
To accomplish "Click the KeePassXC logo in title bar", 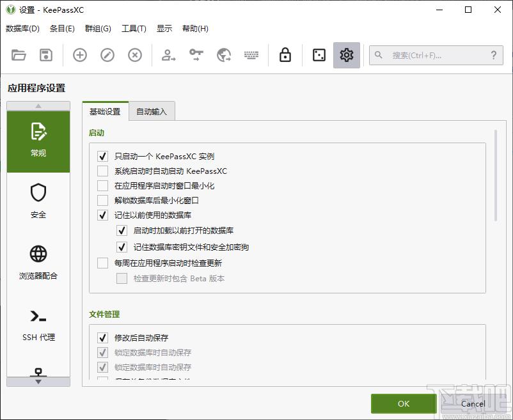I will pyautogui.click(x=11, y=10).
